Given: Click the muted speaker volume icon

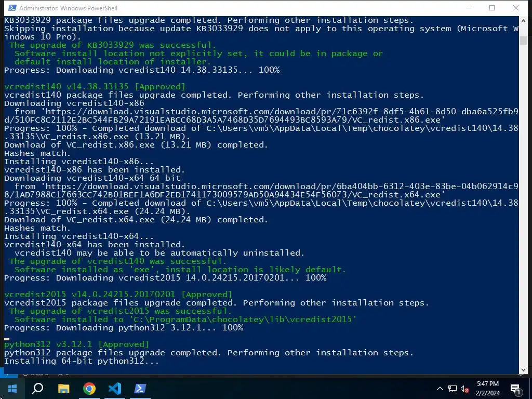Looking at the screenshot, I should click(465, 389).
